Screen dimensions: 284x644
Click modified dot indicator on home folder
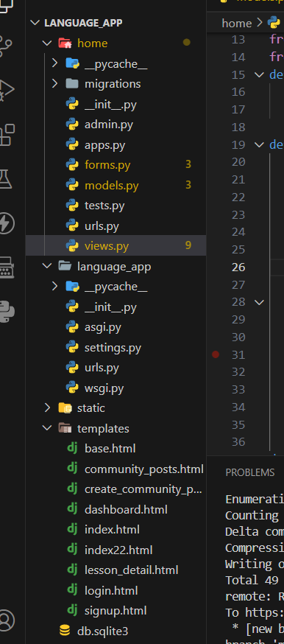click(186, 42)
